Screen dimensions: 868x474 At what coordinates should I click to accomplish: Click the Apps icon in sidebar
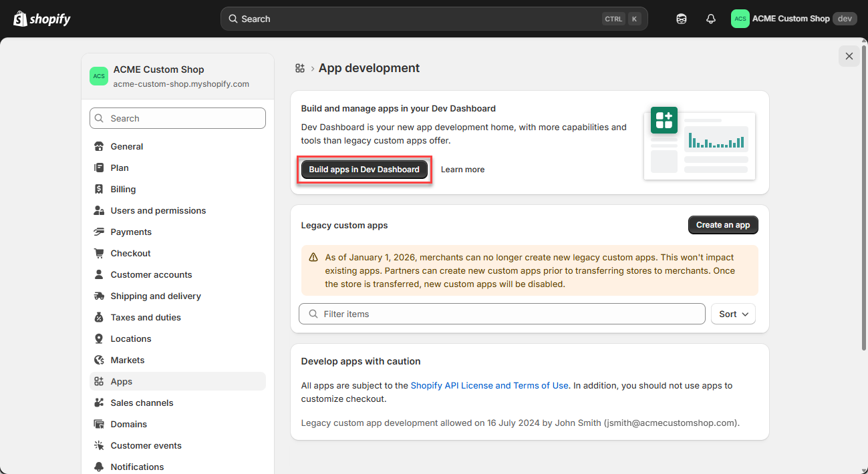(x=99, y=381)
